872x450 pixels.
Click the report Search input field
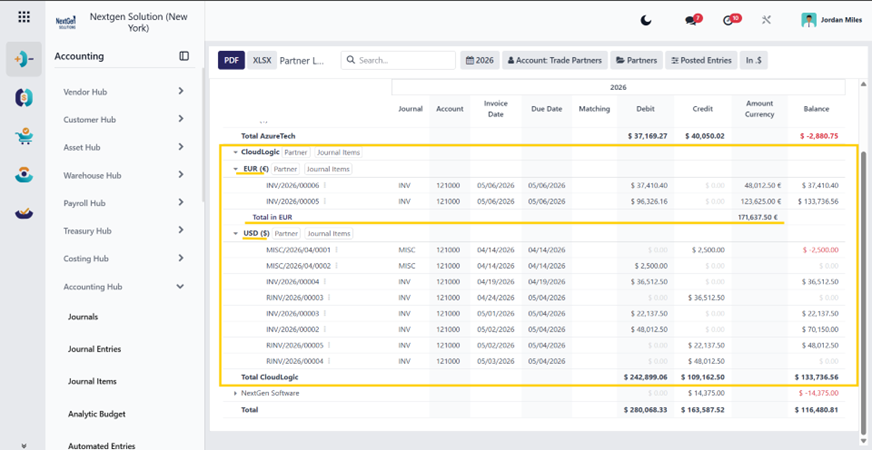point(398,60)
